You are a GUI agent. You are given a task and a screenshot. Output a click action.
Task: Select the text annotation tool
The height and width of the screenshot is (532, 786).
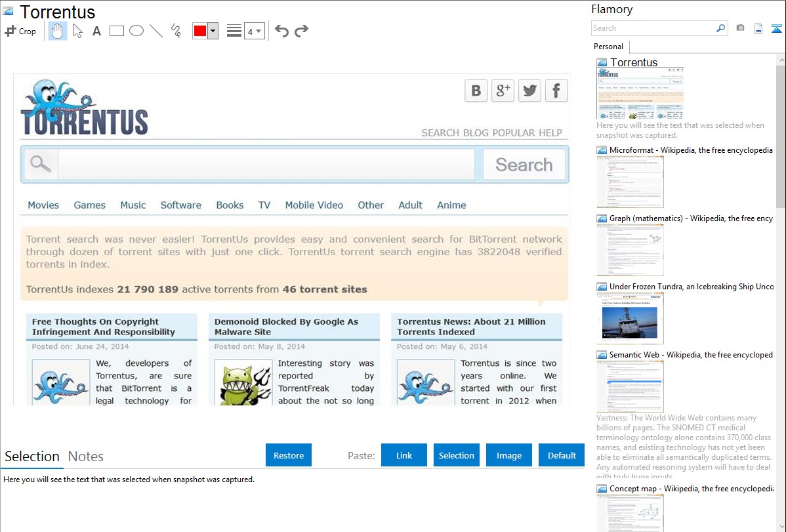point(96,31)
